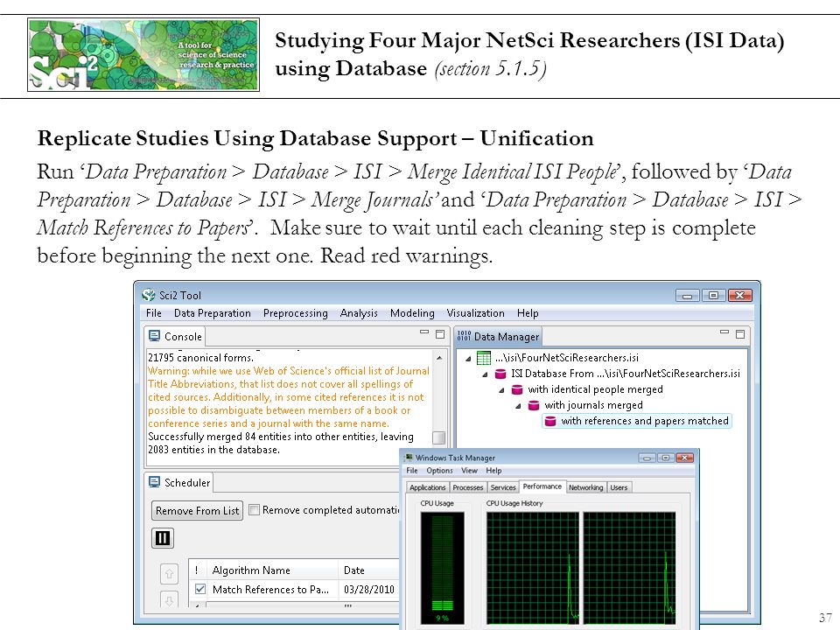Close the Windows Task Manager window
The width and height of the screenshot is (840, 630).
click(x=684, y=458)
